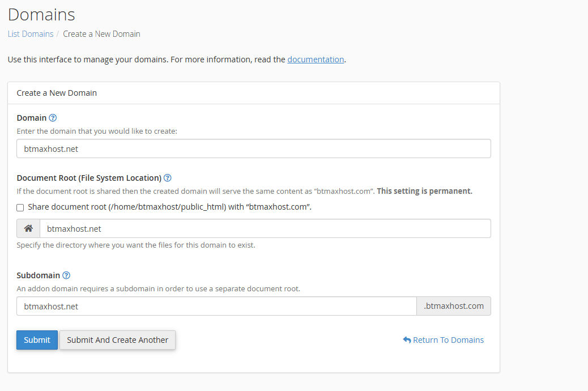Click into the document root directory field
The image size is (588, 391).
point(265,229)
